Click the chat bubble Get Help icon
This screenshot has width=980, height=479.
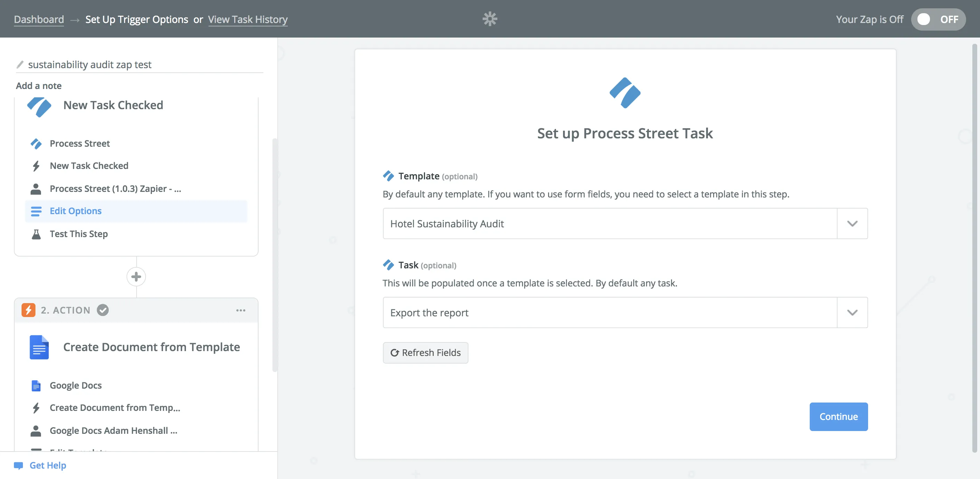click(18, 465)
